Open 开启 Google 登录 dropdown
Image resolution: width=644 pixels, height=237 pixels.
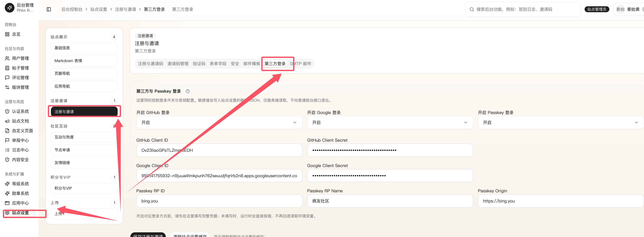(390, 123)
